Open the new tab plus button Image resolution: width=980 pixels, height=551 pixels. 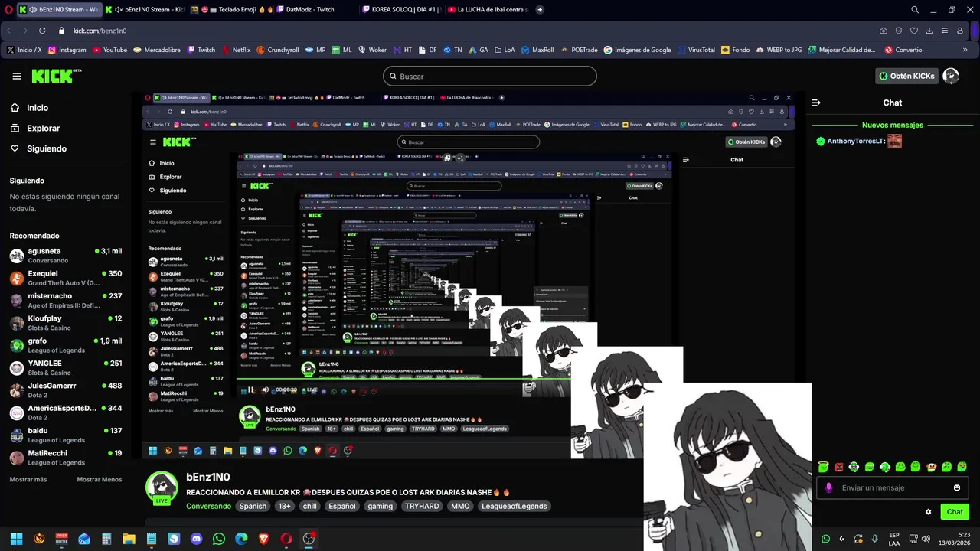click(x=540, y=10)
